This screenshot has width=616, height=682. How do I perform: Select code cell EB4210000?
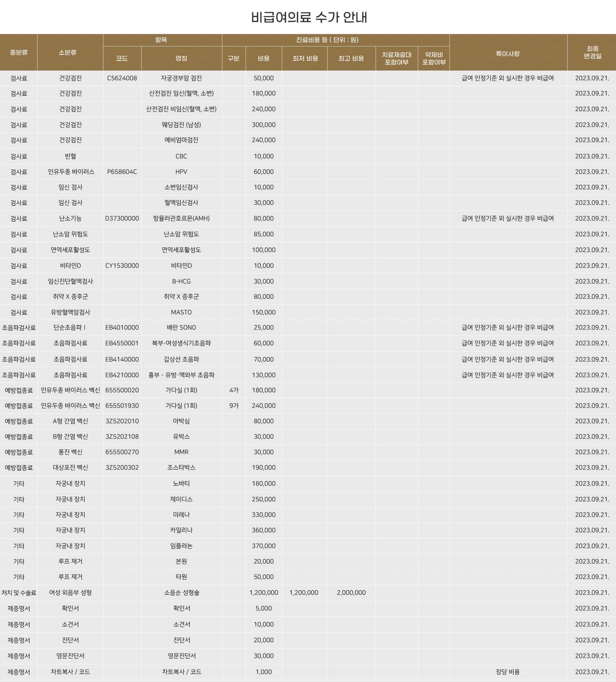[x=122, y=375]
